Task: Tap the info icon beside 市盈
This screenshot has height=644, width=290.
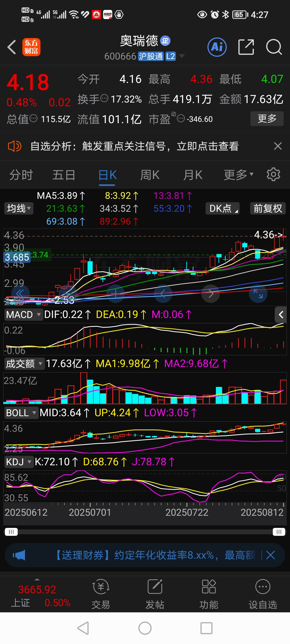Action: tap(181, 118)
